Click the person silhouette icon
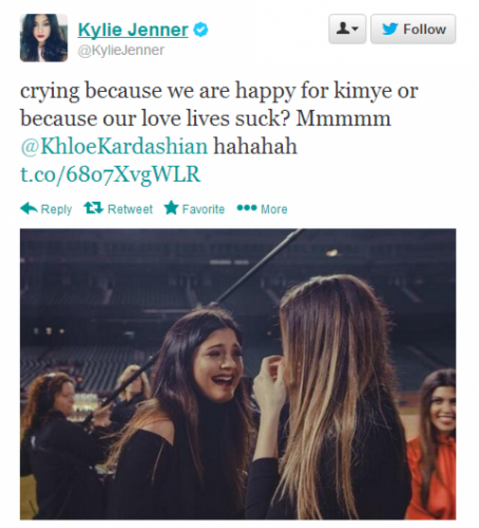The height and width of the screenshot is (528, 479). pos(343,29)
